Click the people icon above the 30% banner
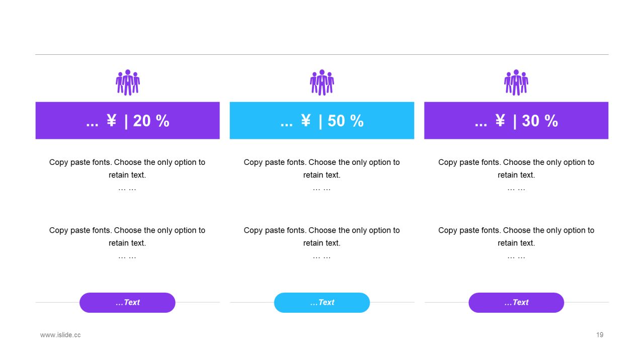Viewport: 644px width, 362px height. pos(516,82)
